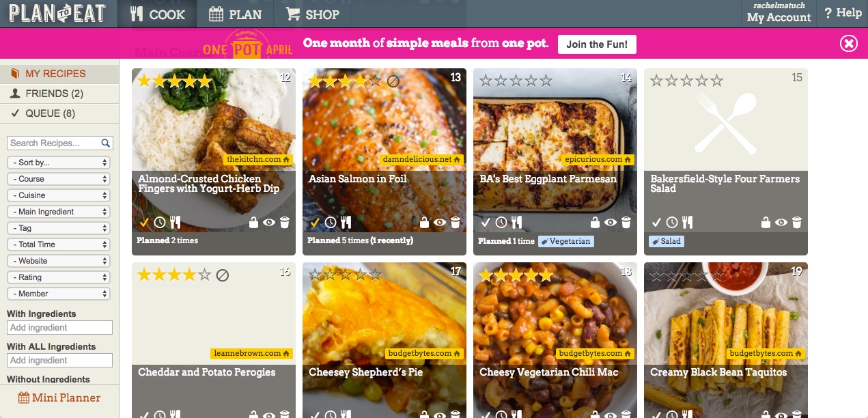Click the lock icon on BA's Best Eggplant Parmesan
Screen dimensions: 868x418
click(595, 222)
